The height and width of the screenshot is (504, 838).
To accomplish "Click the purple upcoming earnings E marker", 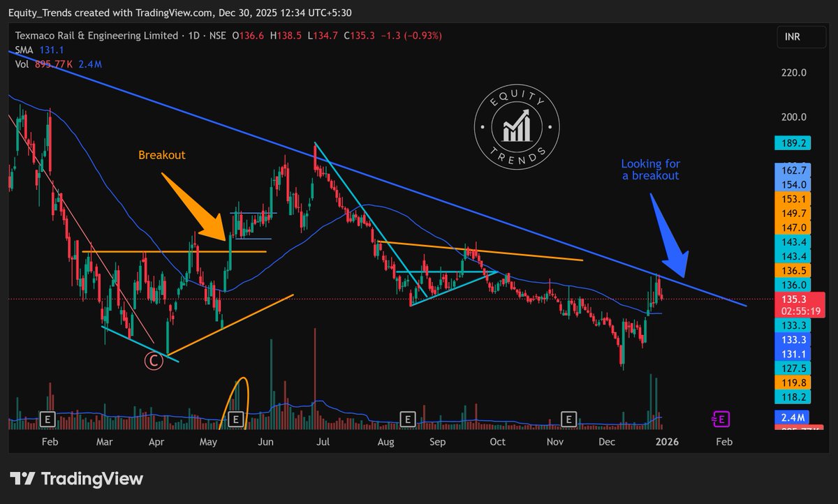I will [721, 419].
